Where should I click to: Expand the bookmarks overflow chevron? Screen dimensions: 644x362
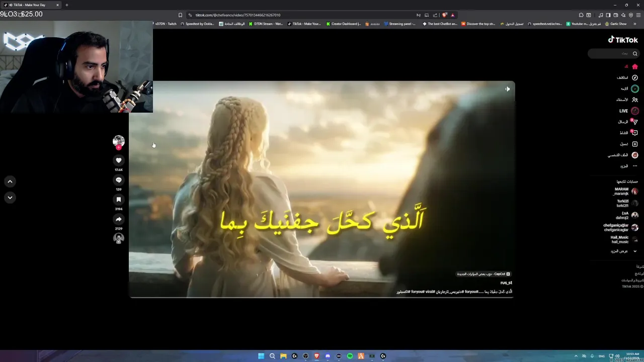(x=635, y=24)
